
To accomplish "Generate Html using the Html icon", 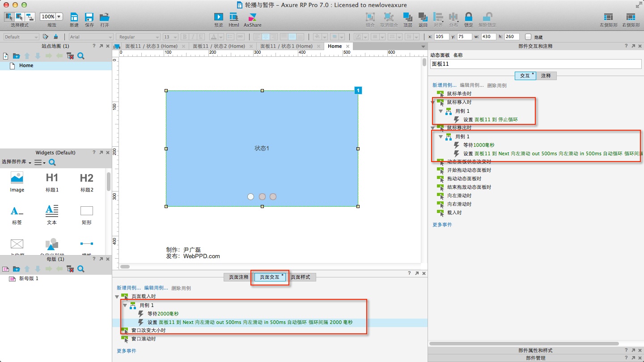I will pos(233,17).
